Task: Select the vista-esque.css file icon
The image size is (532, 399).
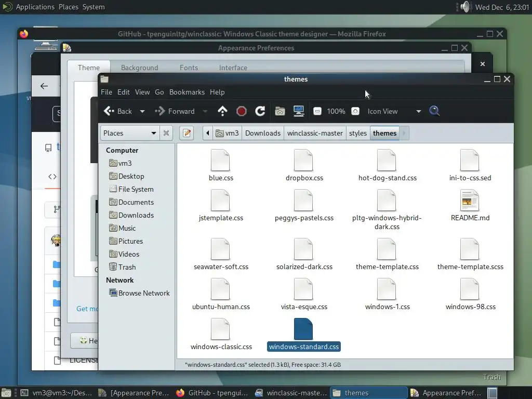Action: pos(303,289)
